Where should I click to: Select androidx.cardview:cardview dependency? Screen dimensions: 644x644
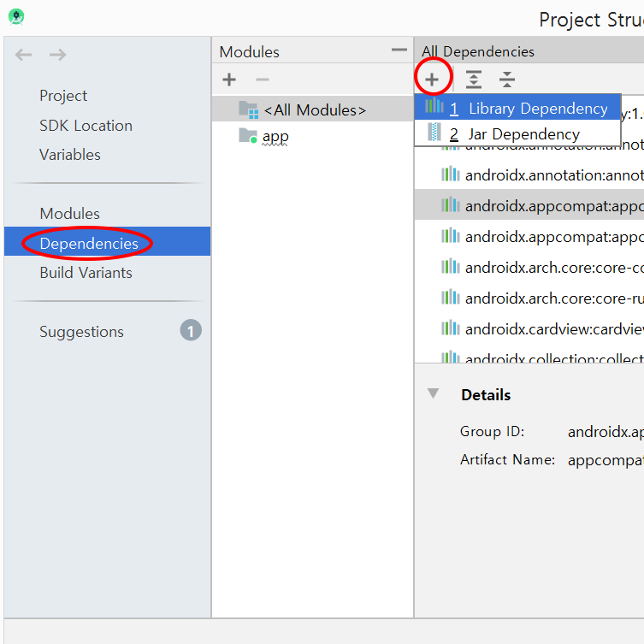529,329
